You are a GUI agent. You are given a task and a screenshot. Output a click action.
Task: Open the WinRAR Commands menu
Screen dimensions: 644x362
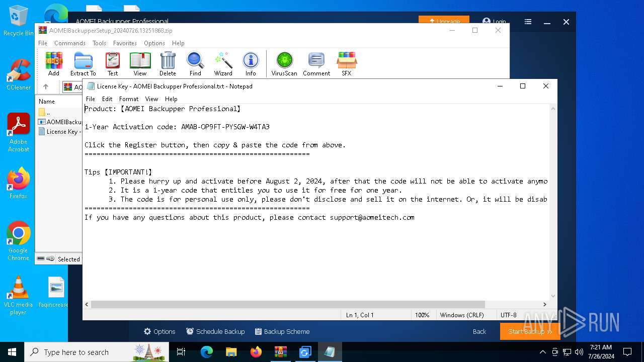(70, 43)
